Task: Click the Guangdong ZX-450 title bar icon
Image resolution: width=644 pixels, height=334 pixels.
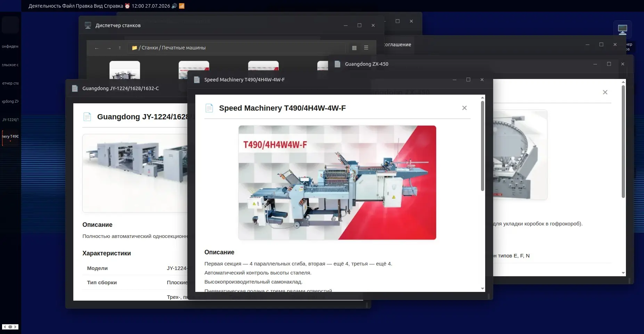Action: click(x=337, y=64)
